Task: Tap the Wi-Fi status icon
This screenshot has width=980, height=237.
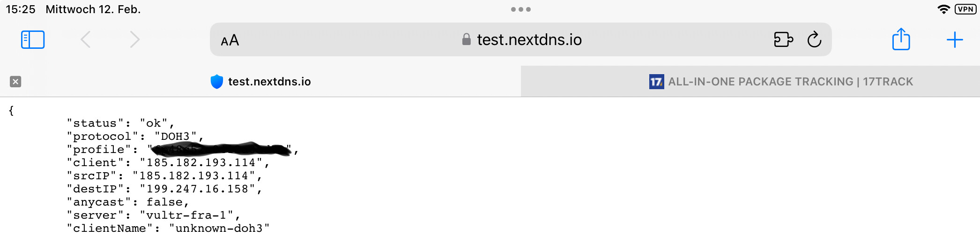Action: (943, 9)
